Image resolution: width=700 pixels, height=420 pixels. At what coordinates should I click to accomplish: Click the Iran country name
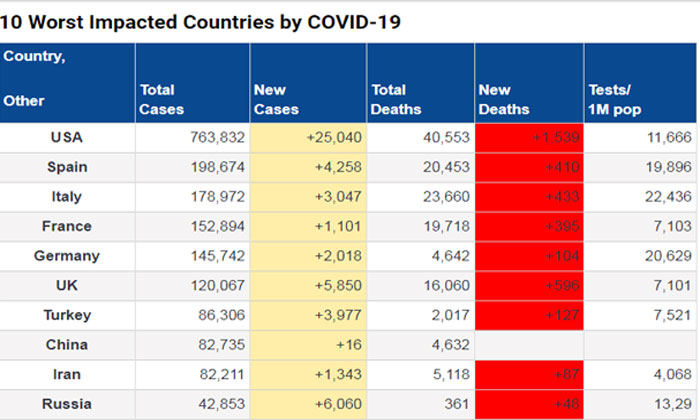[67, 375]
